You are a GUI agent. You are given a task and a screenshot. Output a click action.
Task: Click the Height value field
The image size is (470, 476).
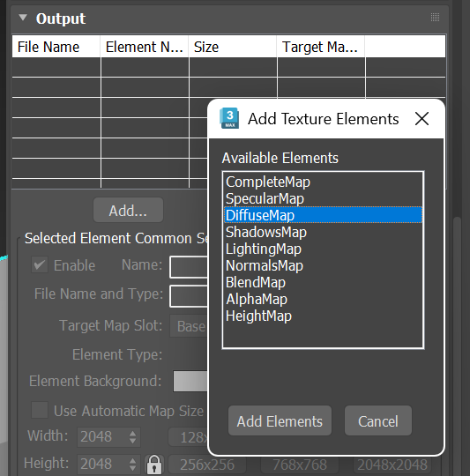102,465
